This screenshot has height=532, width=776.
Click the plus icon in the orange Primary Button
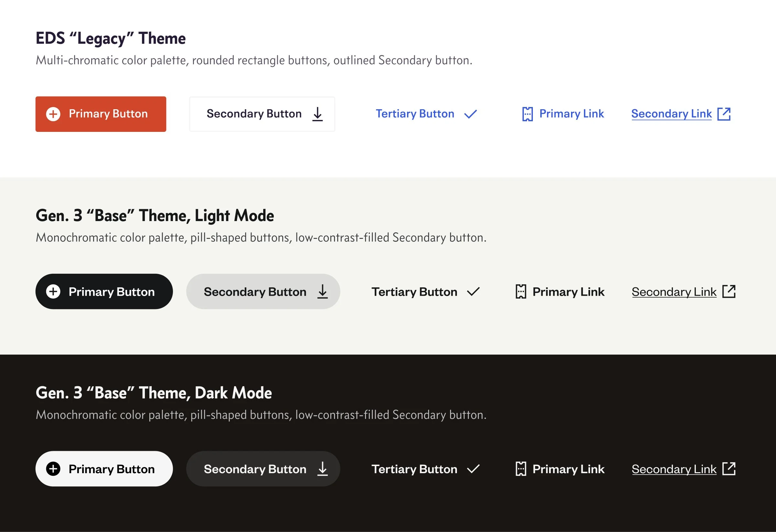tap(53, 114)
